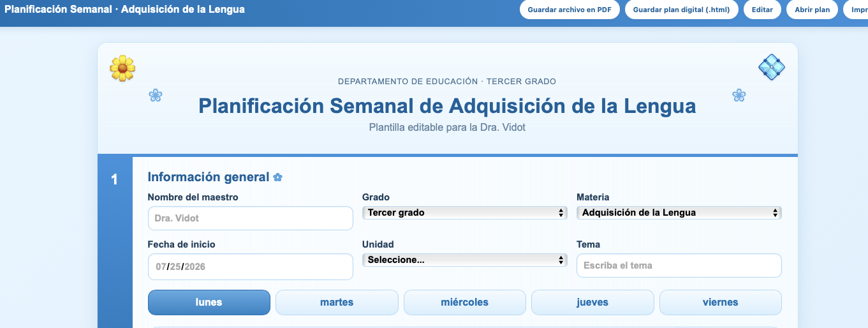Switch to the martes tab
Viewport: 868px width, 328px height.
(x=337, y=302)
